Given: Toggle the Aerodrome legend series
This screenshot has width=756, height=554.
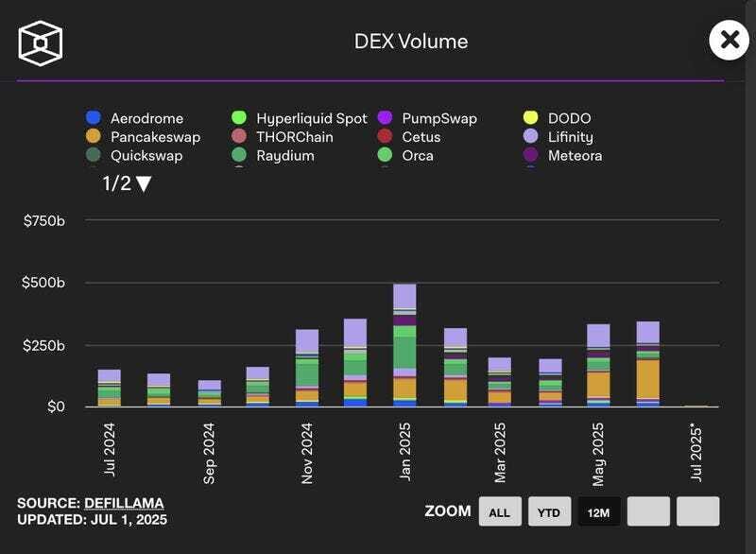Looking at the screenshot, I should (134, 118).
